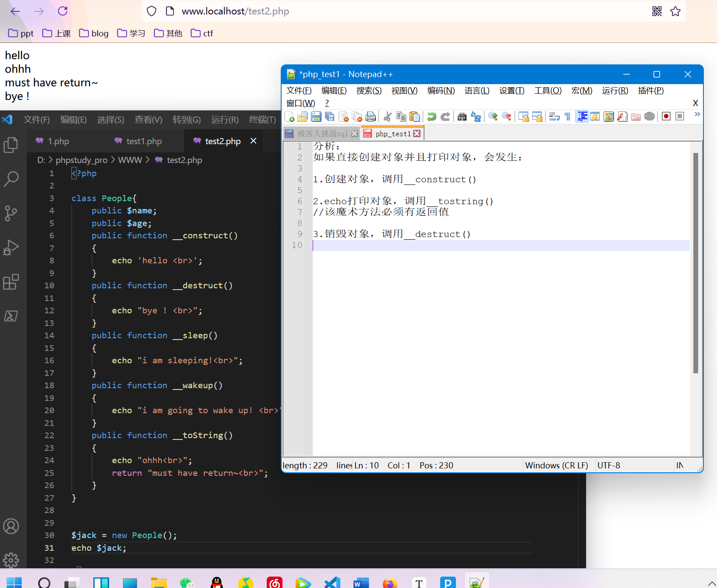Open Manage gear in VS Code
The image size is (717, 588).
pyautogui.click(x=11, y=560)
